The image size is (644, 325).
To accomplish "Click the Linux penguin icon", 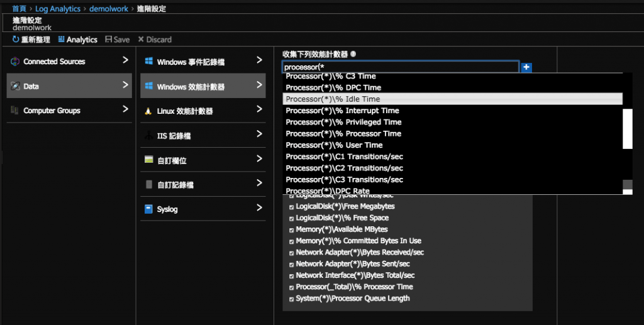I will point(148,111).
